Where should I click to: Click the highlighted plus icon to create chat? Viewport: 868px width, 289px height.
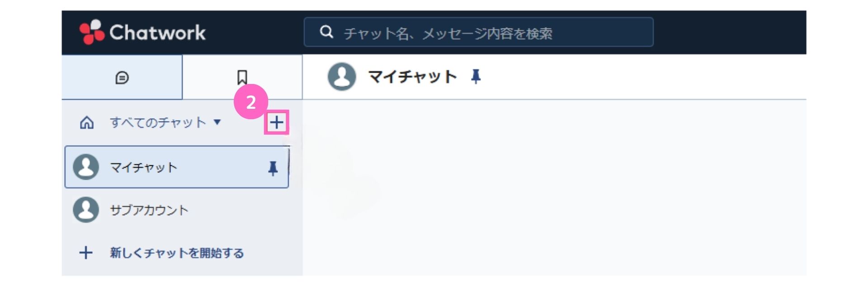click(276, 122)
